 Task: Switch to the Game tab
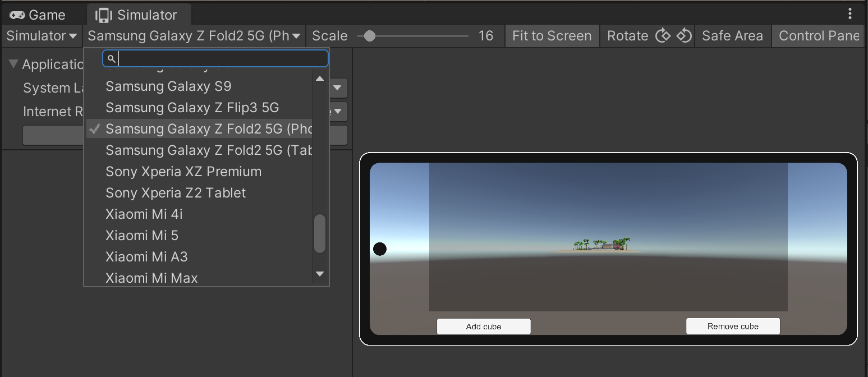pyautogui.click(x=38, y=15)
